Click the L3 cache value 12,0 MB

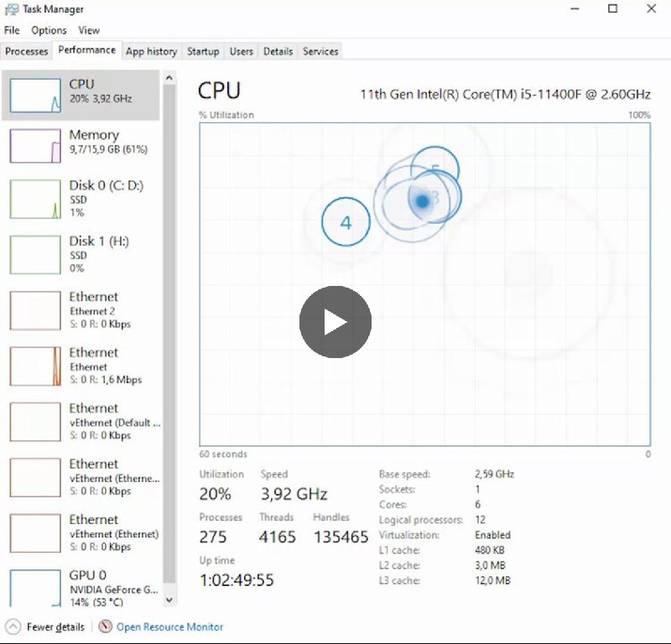coord(492,580)
